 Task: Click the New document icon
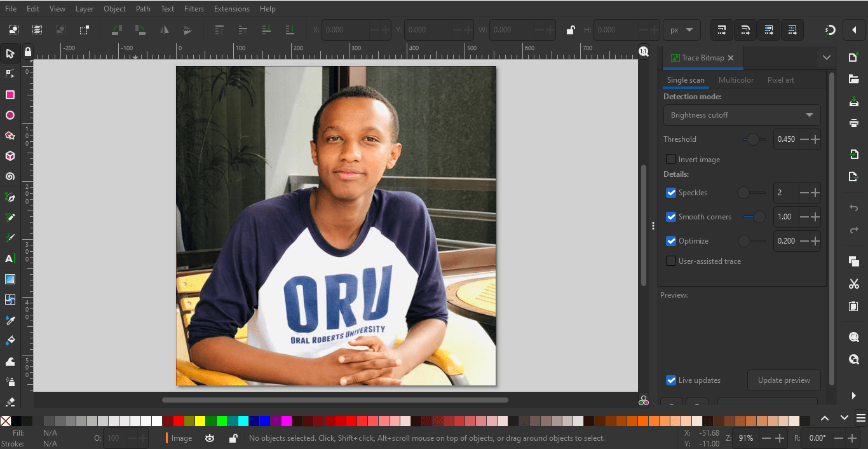(854, 58)
